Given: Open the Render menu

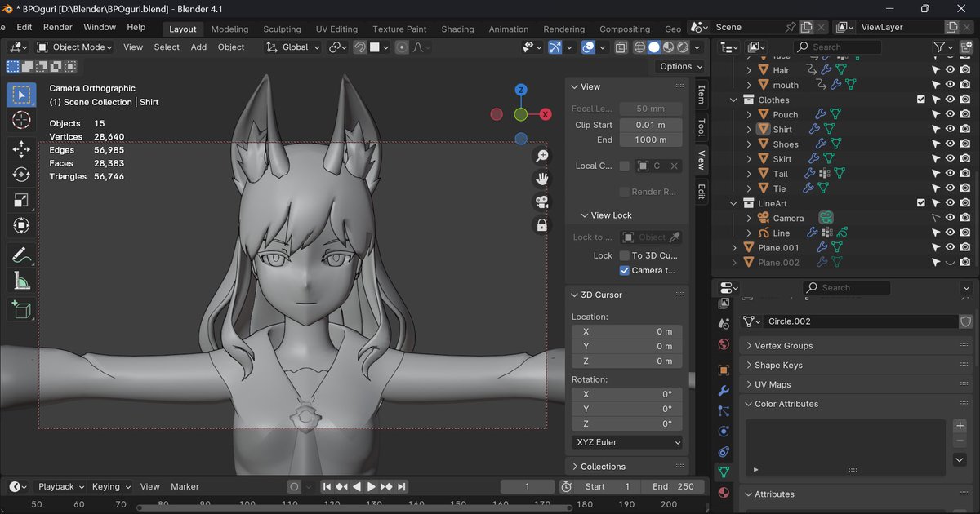Looking at the screenshot, I should [x=58, y=27].
